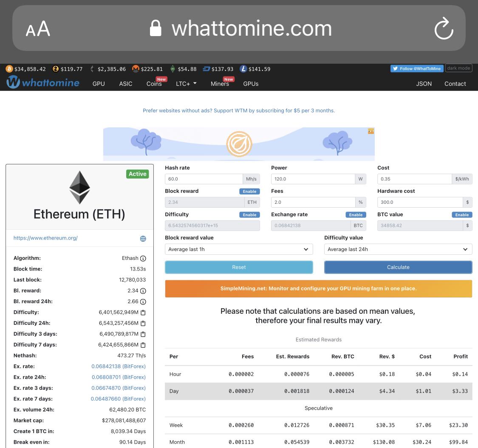This screenshot has width=478, height=448.
Task: Copy the current Difficulty value
Action: click(143, 313)
